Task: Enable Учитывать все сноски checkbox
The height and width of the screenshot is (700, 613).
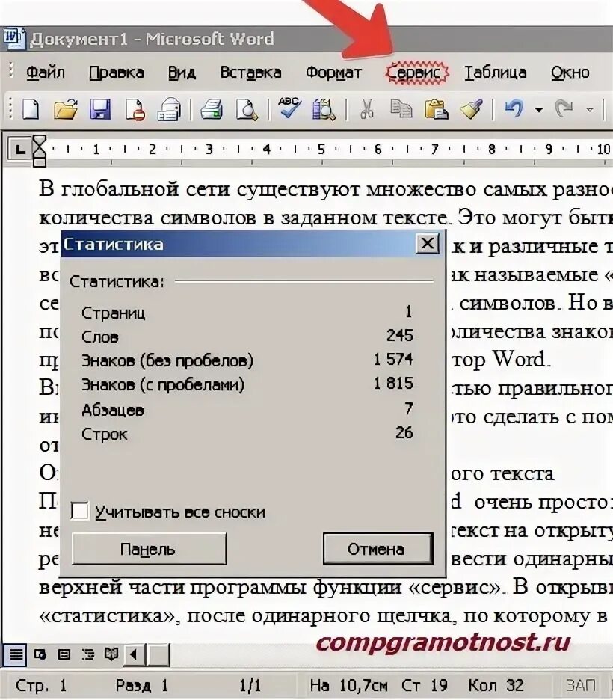Action: [79, 511]
